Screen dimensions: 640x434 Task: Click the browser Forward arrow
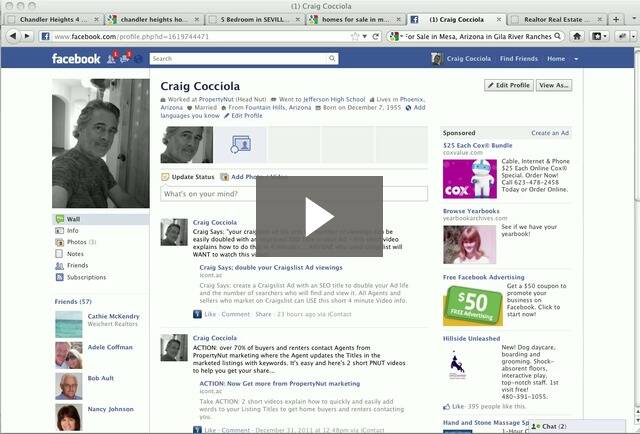pyautogui.click(x=27, y=36)
